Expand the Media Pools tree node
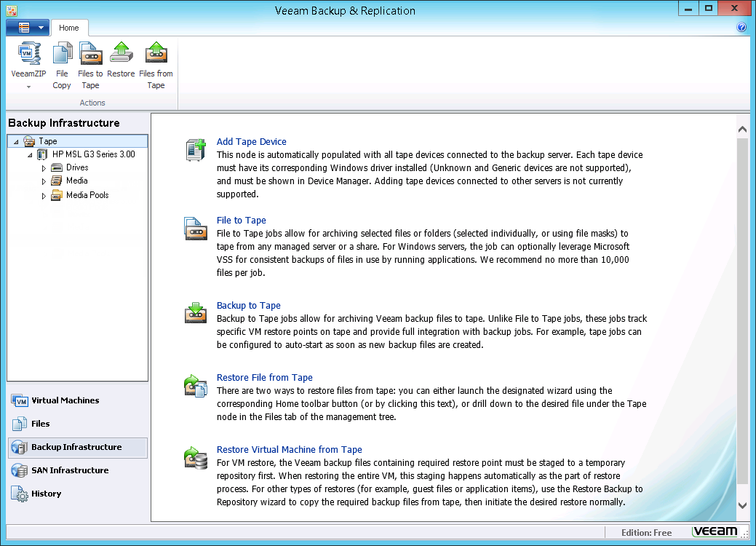Image resolution: width=756 pixels, height=546 pixels. (44, 196)
